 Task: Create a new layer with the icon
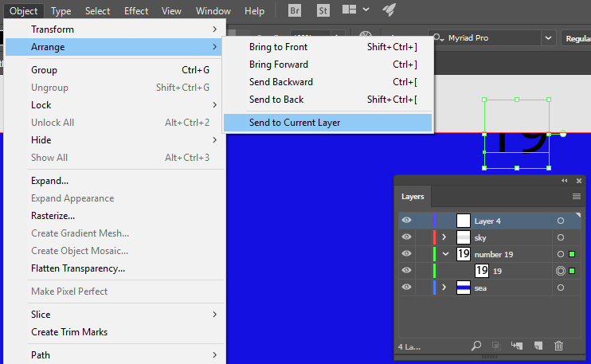point(538,346)
